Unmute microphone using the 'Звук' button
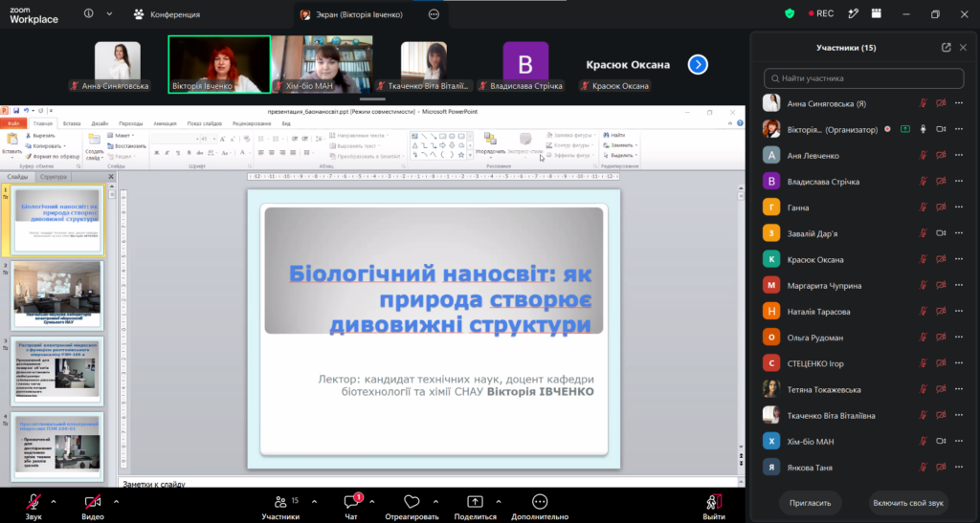The height and width of the screenshot is (523, 980). tap(33, 507)
